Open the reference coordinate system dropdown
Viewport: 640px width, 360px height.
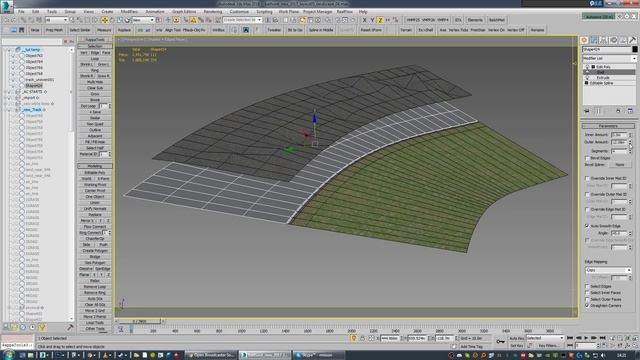pos(143,20)
